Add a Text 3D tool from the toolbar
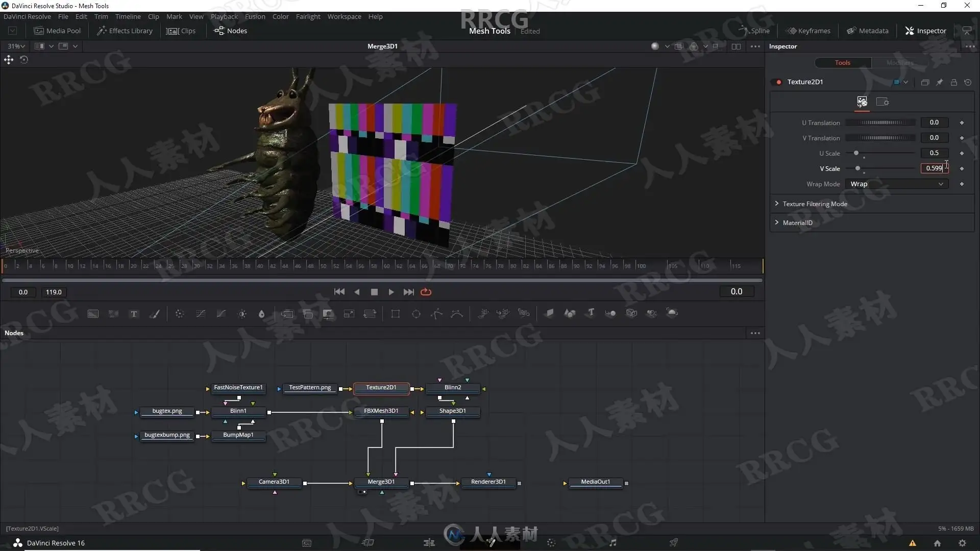Image resolution: width=980 pixels, height=551 pixels. pos(591,313)
